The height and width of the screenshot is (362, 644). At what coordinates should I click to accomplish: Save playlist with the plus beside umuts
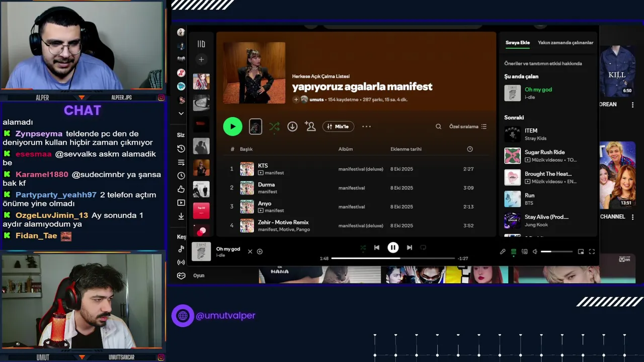[296, 100]
